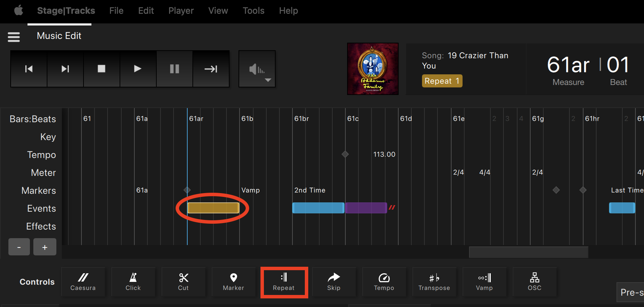This screenshot has width=644, height=307.
Task: Click the Events track label
Action: (41, 209)
